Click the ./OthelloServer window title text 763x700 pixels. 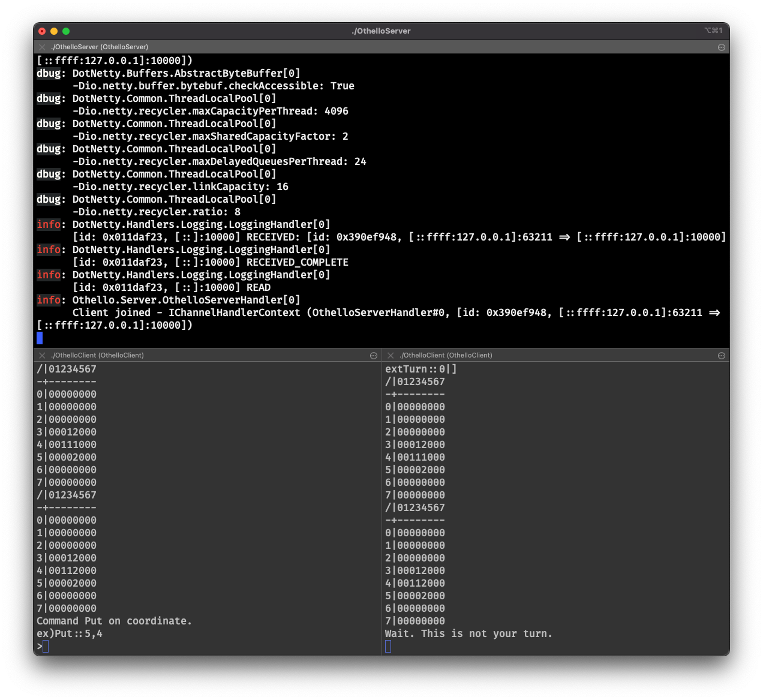381,31
